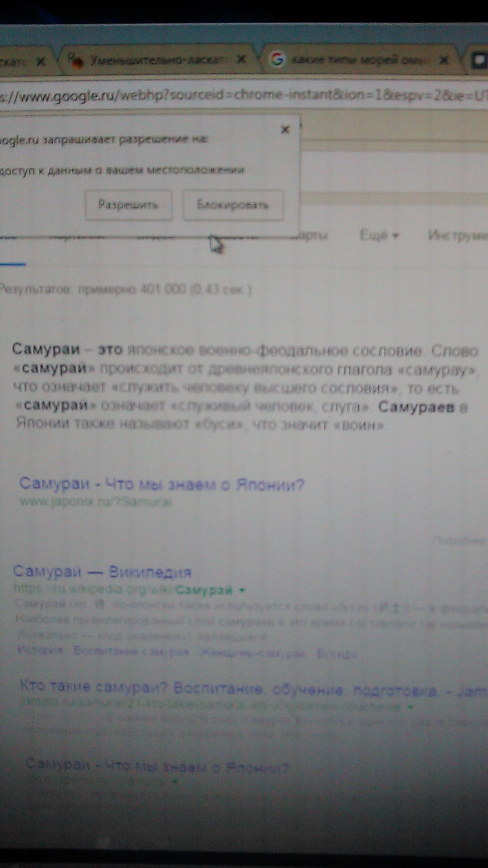Open Самурай — Википедия result
This screenshot has width=488, height=868.
click(x=103, y=571)
